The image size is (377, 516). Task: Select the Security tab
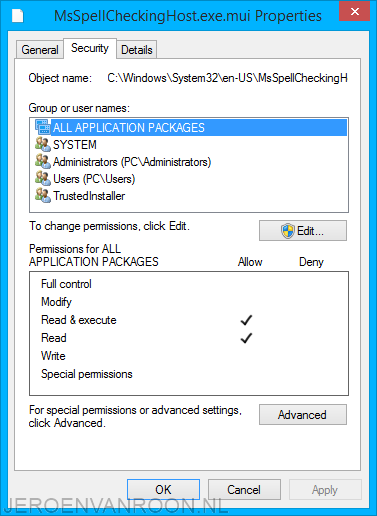pyautogui.click(x=90, y=48)
